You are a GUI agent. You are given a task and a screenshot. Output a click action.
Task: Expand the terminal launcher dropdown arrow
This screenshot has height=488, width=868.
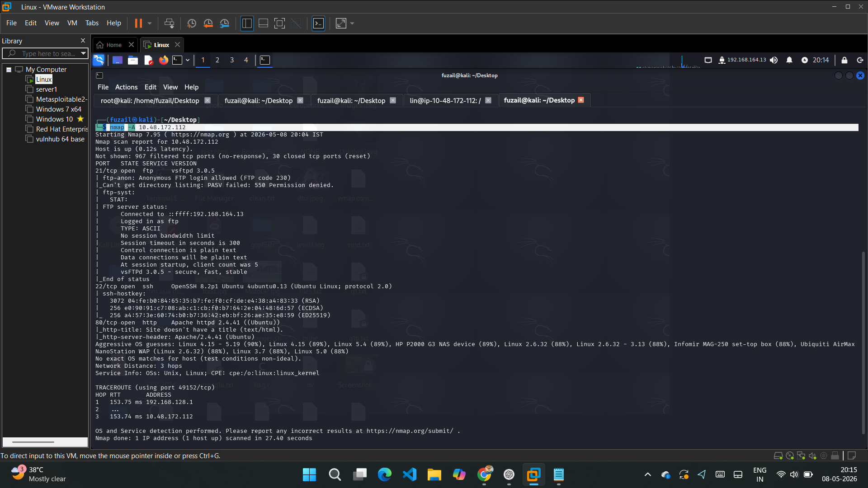coord(188,60)
